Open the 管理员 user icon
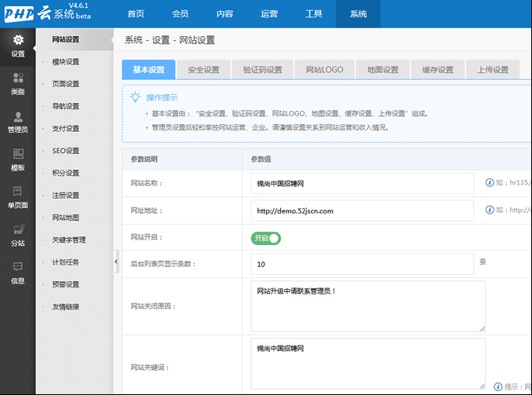Viewport: 532px width, 395px height. pyautogui.click(x=18, y=116)
